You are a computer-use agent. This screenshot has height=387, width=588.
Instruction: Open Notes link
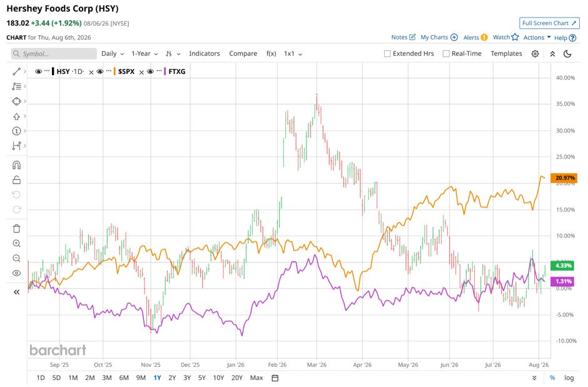coord(403,37)
